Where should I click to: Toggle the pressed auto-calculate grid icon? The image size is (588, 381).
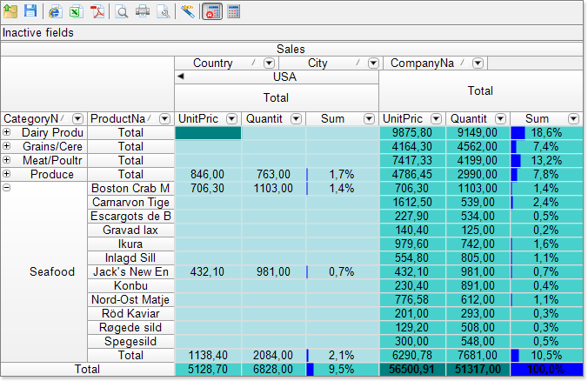[212, 11]
